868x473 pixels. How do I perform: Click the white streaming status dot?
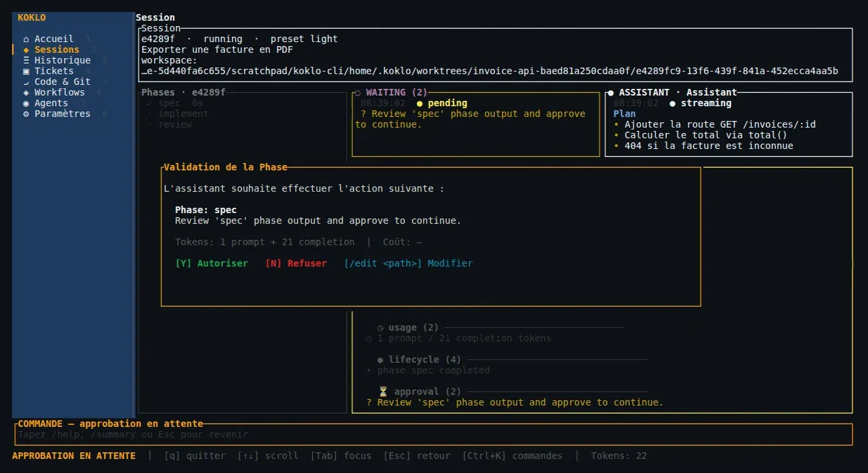point(672,103)
